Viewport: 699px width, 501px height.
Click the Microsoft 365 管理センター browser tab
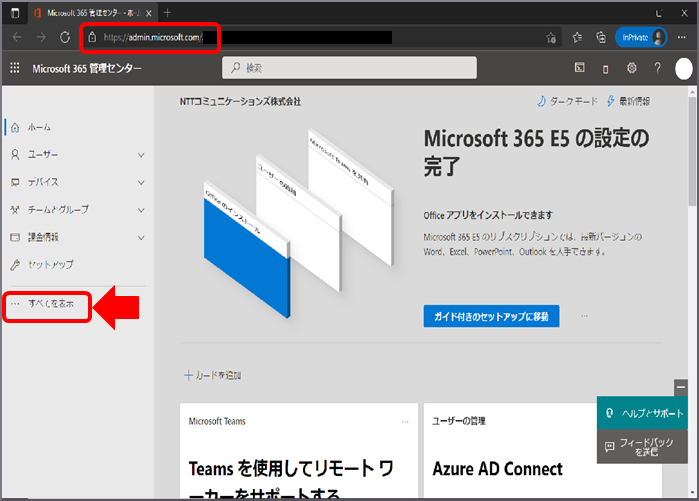click(x=93, y=13)
